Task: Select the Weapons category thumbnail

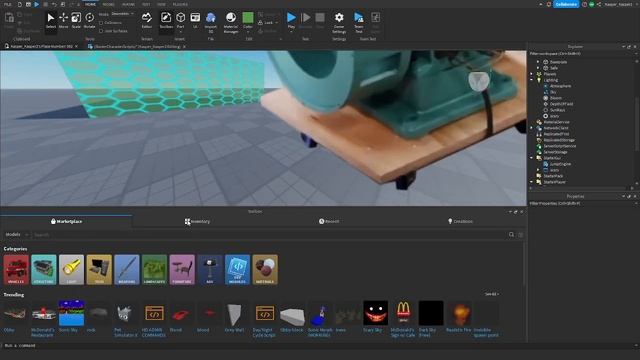Action: point(127,269)
